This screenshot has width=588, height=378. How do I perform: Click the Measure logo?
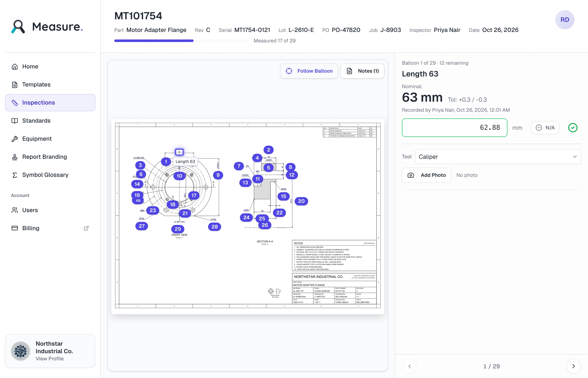pos(47,26)
